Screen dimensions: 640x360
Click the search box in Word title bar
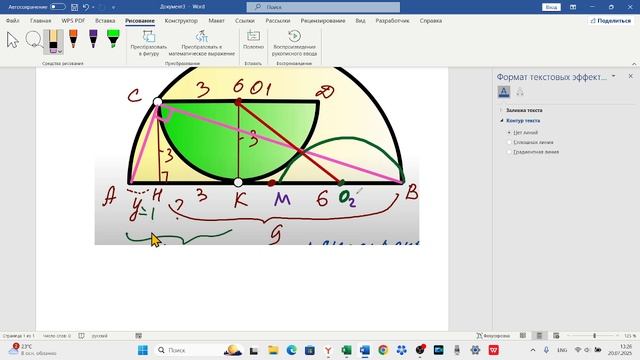pyautogui.click(x=323, y=7)
